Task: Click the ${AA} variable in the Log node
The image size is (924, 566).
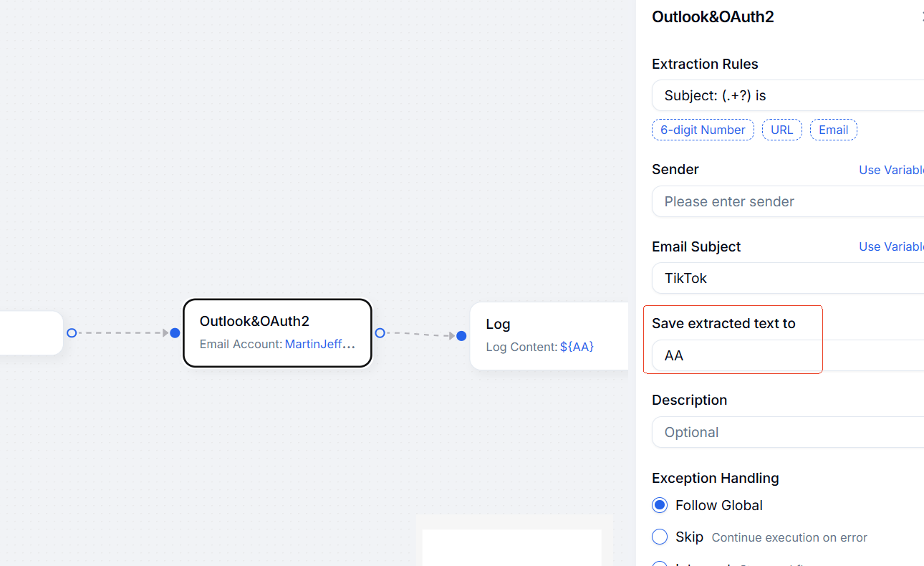Action: pos(577,347)
